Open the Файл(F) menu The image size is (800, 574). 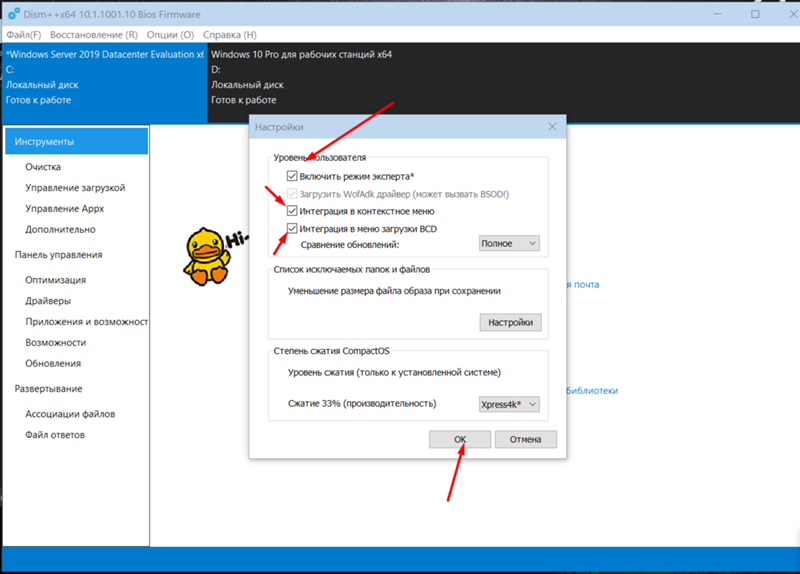tap(23, 35)
